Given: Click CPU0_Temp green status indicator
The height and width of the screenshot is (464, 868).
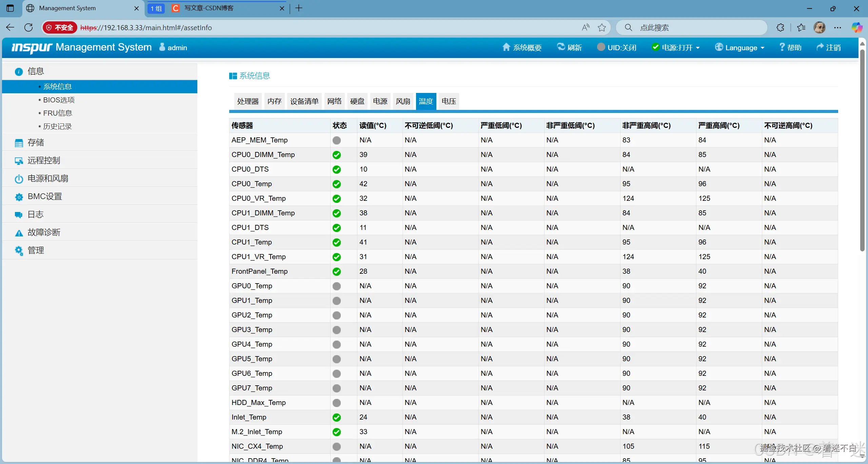Looking at the screenshot, I should tap(336, 184).
